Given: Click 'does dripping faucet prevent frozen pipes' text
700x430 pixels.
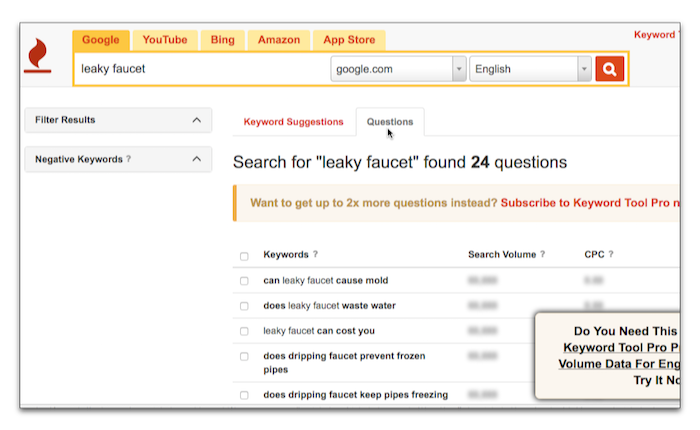Looking at the screenshot, I should click(344, 363).
